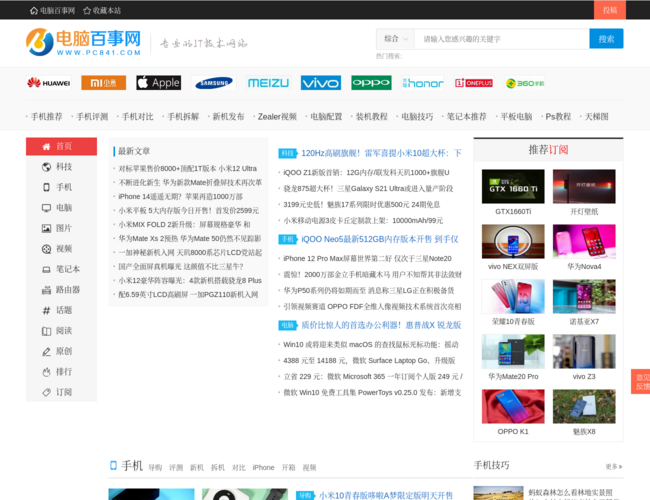The width and height of the screenshot is (650, 500).
Task: Open 120Hz高刷旗舰 headline link
Action: click(381, 153)
